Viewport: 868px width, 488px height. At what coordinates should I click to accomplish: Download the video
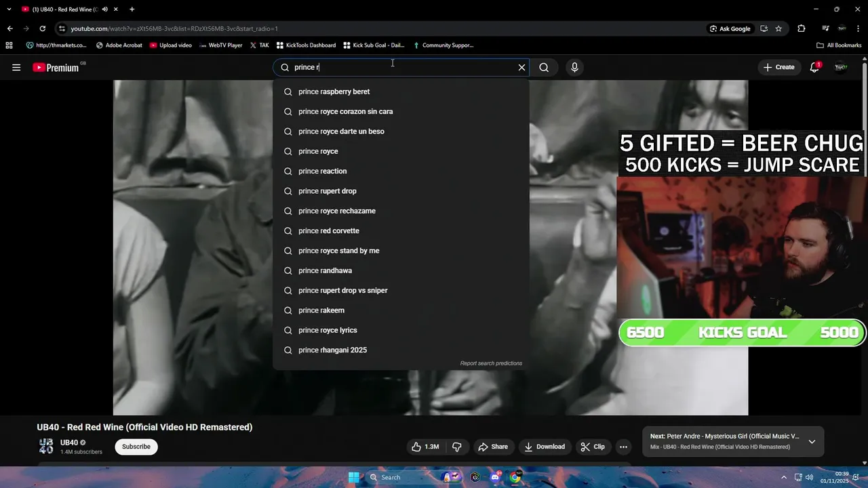tap(545, 447)
